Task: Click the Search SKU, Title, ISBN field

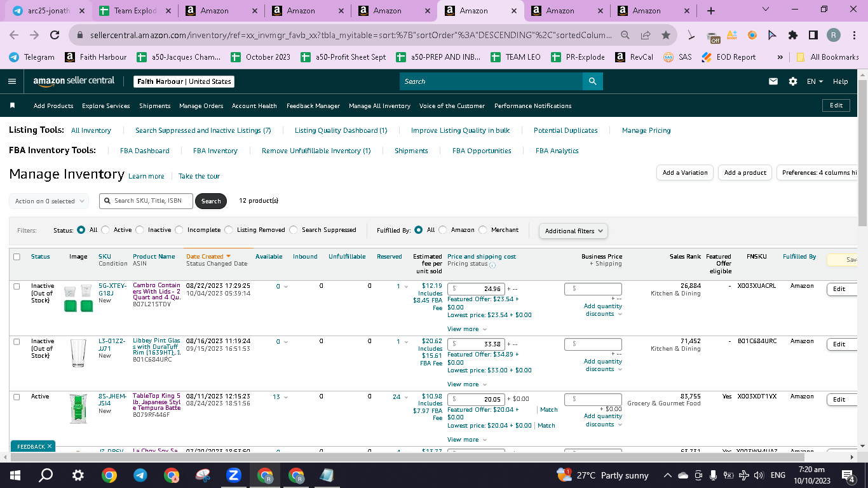Action: pos(146,201)
